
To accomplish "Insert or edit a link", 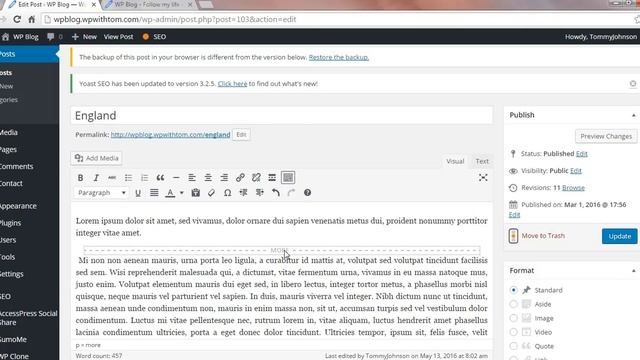I will pyautogui.click(x=240, y=178).
